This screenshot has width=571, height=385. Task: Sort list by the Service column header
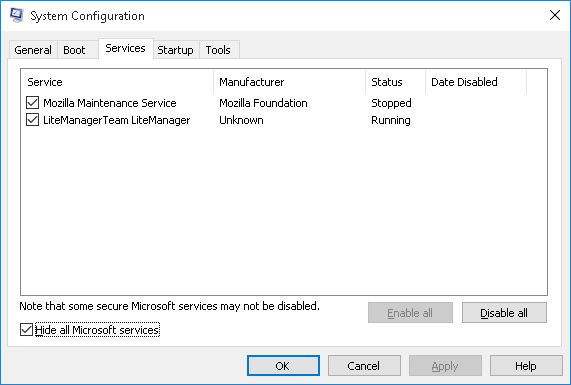tap(117, 82)
